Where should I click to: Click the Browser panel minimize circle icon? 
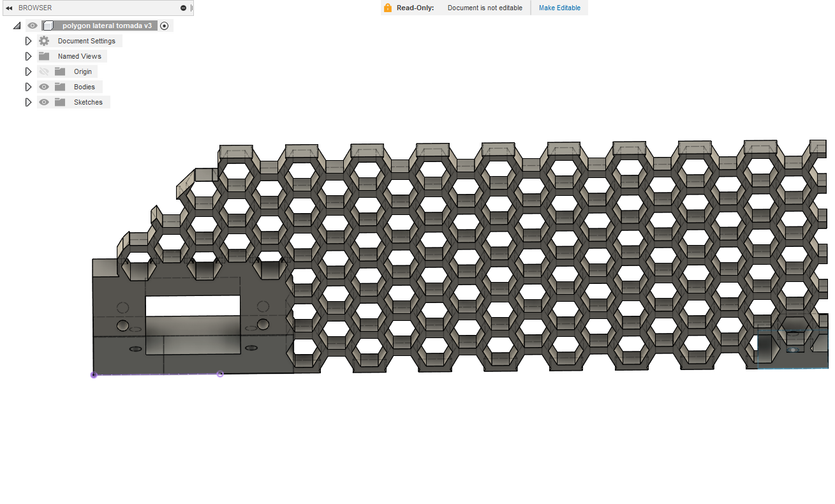[184, 8]
